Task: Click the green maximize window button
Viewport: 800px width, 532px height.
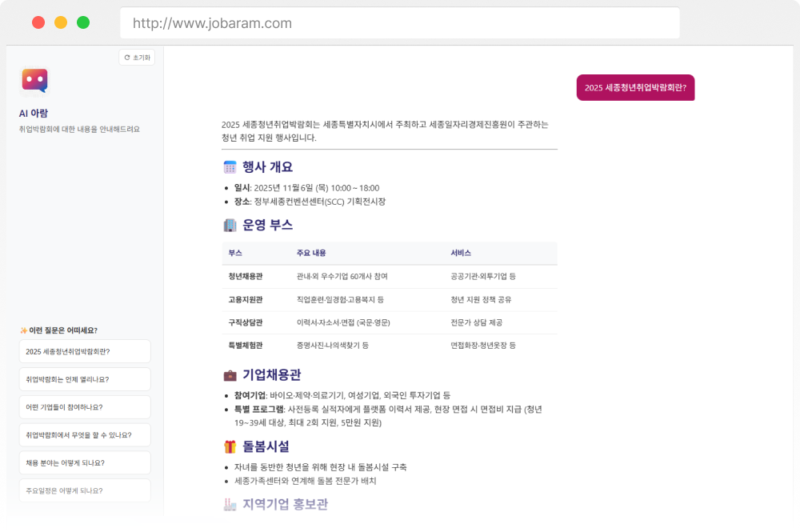Action: pos(83,22)
